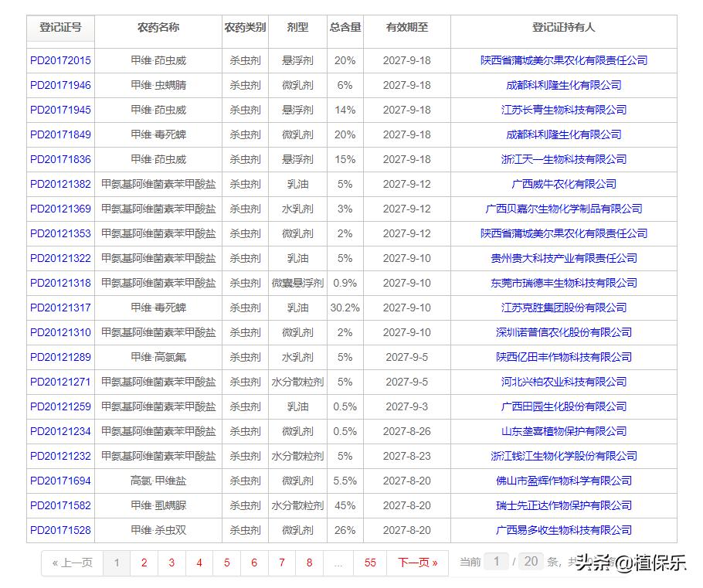703x588 pixels.
Task: Open holder 广西威牛农化有限公司 link
Action: tap(564, 184)
